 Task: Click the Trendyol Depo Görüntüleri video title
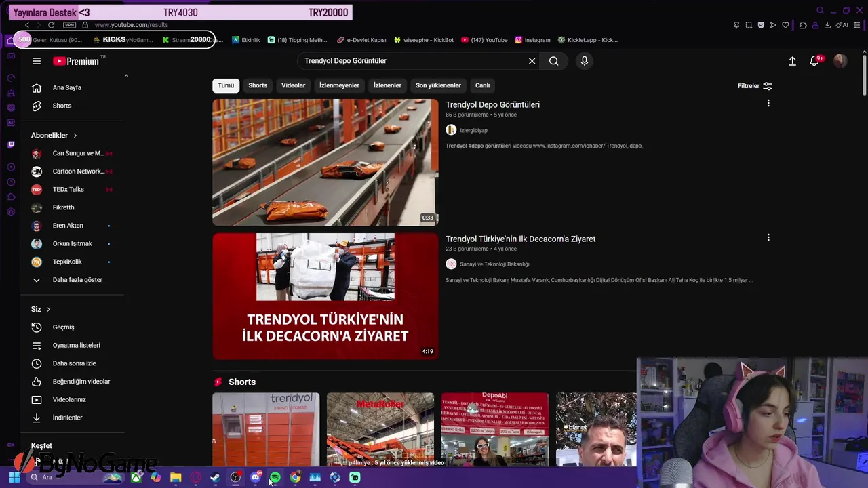(492, 105)
